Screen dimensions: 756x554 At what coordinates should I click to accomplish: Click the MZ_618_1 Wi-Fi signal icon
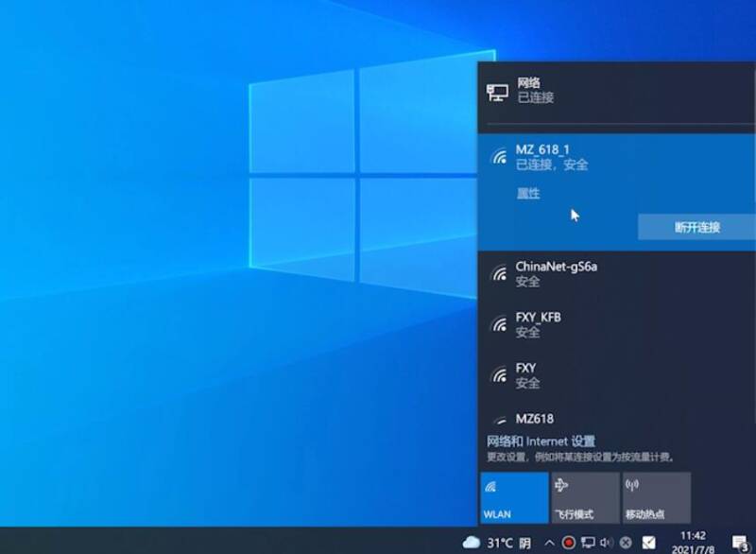click(x=499, y=156)
